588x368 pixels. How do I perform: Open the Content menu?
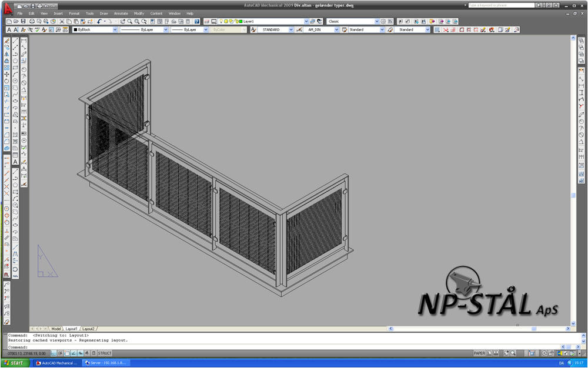tap(156, 14)
